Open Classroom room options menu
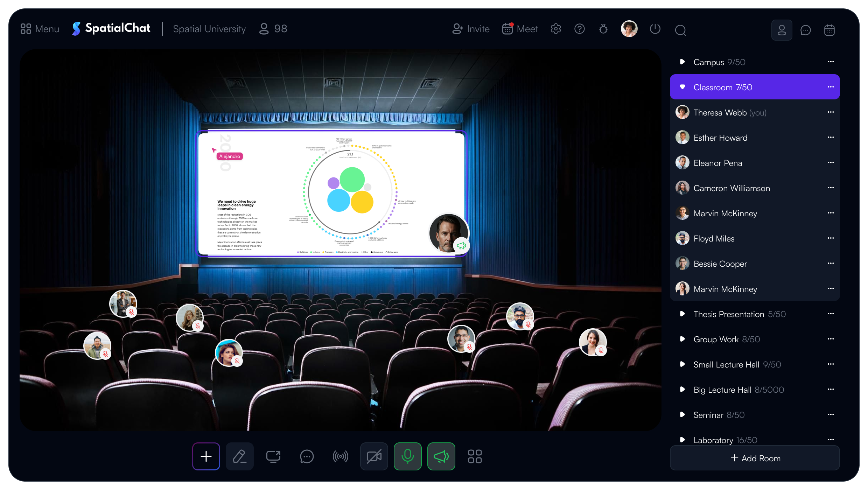This screenshot has width=868, height=490. [x=831, y=87]
